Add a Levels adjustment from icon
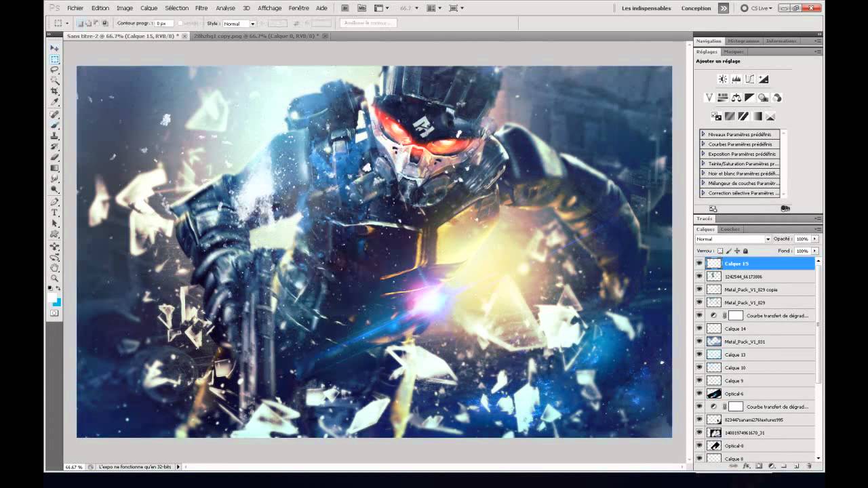Image resolution: width=868 pixels, height=488 pixels. pyautogui.click(x=736, y=79)
